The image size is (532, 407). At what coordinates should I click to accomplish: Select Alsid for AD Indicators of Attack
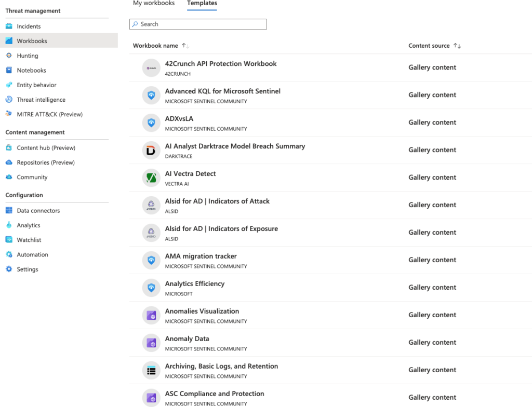point(217,201)
